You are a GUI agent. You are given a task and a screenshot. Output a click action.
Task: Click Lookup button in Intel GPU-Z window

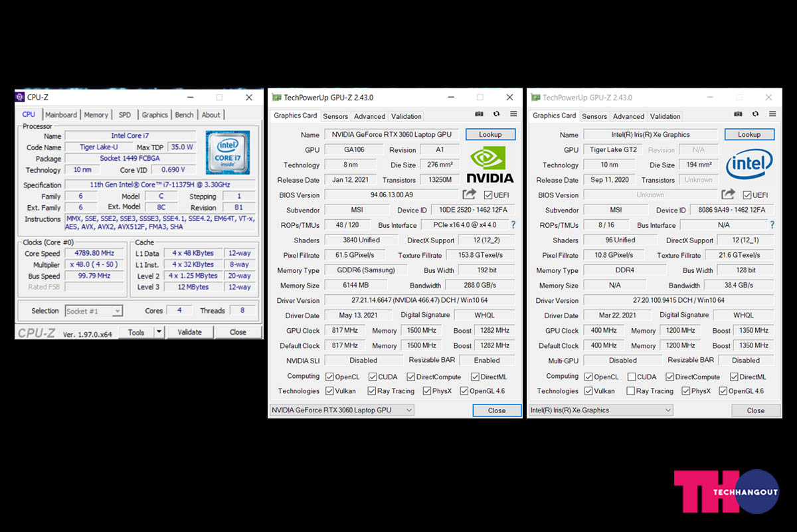click(x=749, y=134)
